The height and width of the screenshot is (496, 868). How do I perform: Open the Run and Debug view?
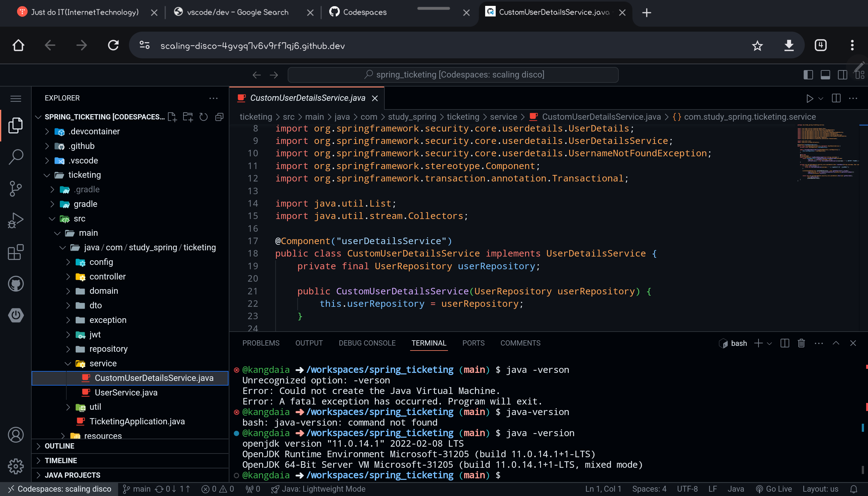16,220
